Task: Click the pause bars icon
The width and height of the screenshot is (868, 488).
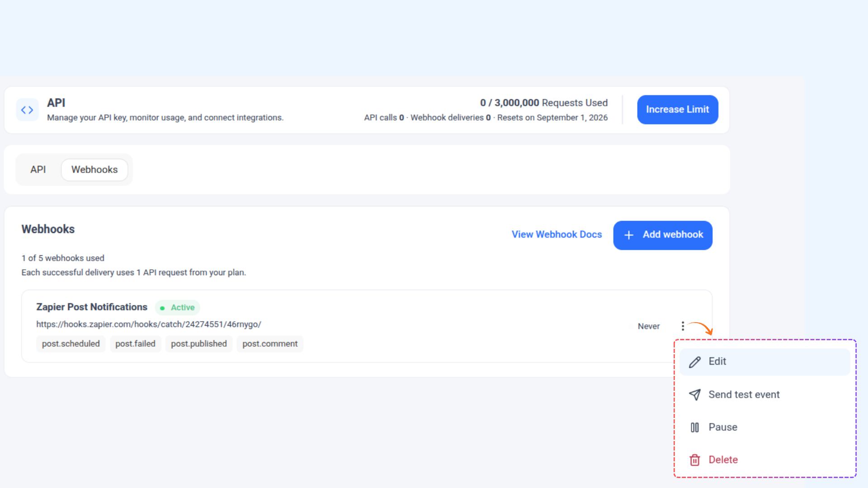Action: tap(694, 427)
